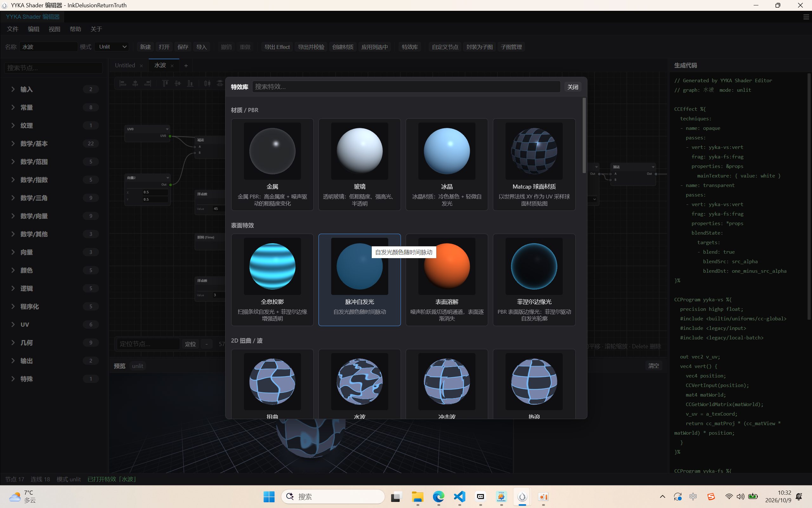Click the 自定义节点 button
The width and height of the screenshot is (812, 508).
point(445,47)
